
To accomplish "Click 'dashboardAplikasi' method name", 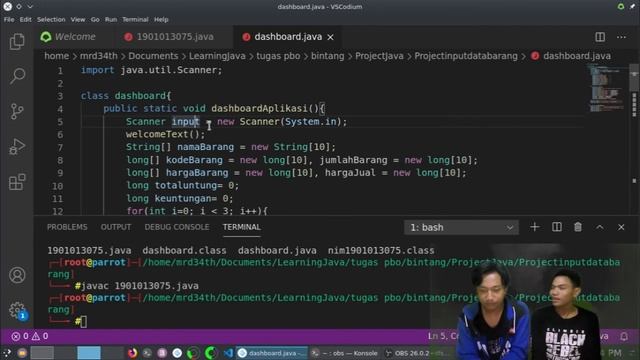I will pos(259,109).
